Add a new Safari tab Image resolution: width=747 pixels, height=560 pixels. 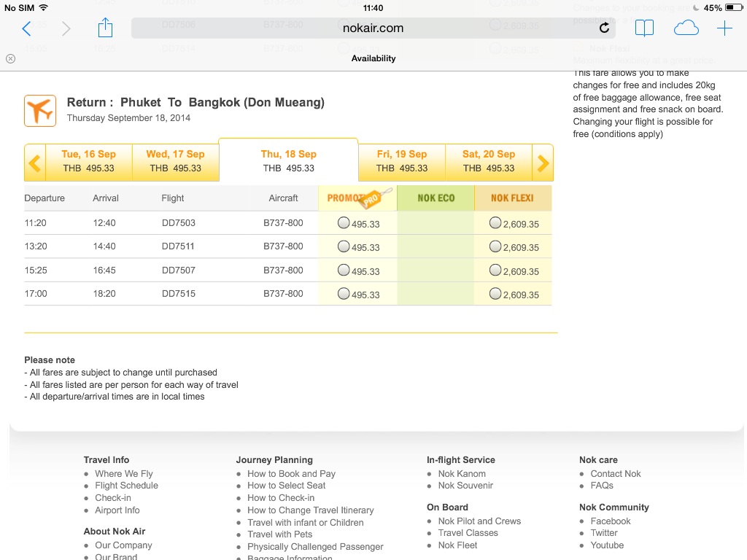pos(724,28)
